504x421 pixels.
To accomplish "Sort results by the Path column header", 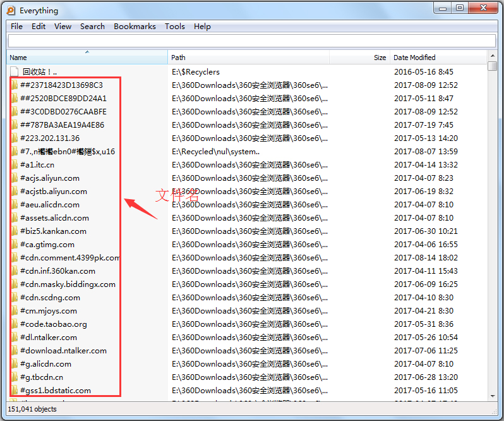I will (x=248, y=58).
